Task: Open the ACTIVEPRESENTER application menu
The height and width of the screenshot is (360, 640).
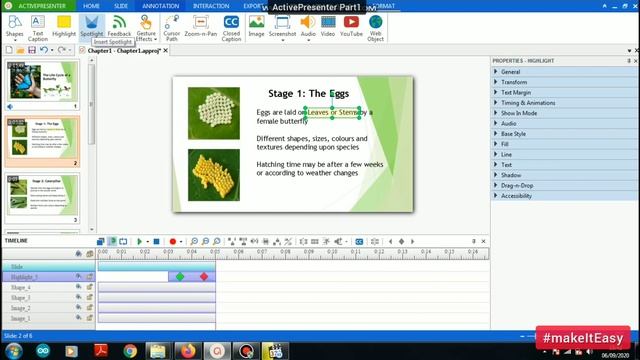Action: (38, 6)
